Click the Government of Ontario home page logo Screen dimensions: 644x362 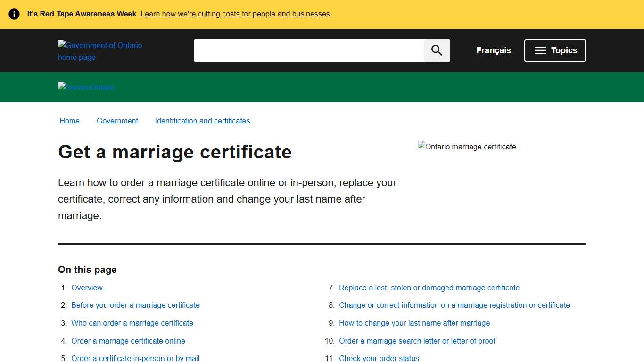click(100, 50)
